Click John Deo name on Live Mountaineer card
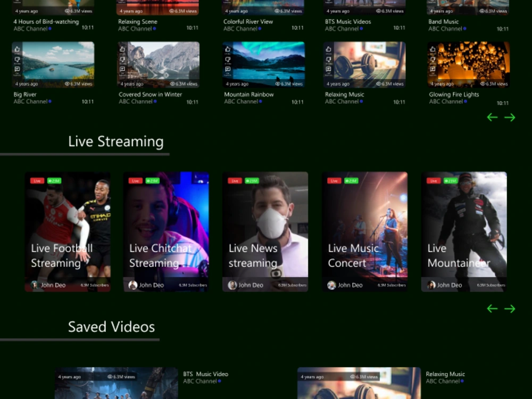This screenshot has height=399, width=532. click(449, 285)
